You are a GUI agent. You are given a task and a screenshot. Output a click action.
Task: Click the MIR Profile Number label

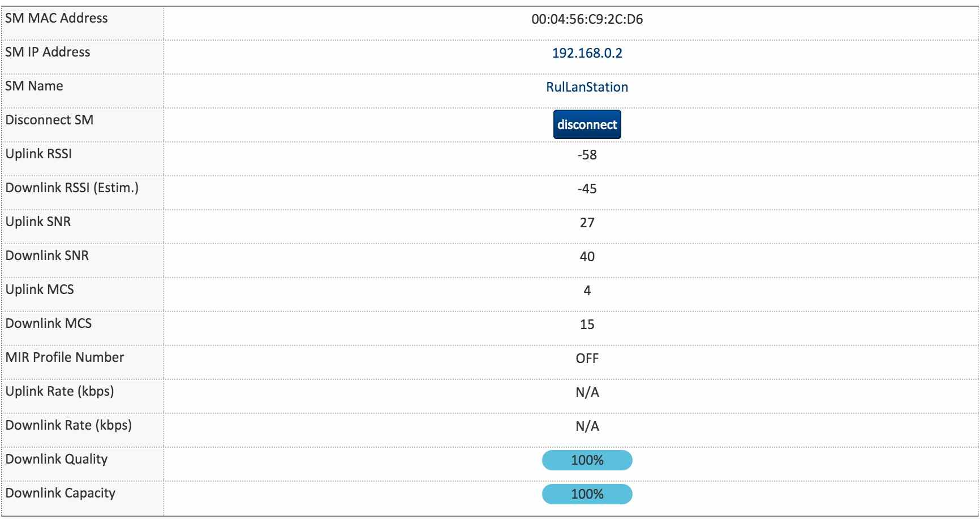tap(65, 357)
